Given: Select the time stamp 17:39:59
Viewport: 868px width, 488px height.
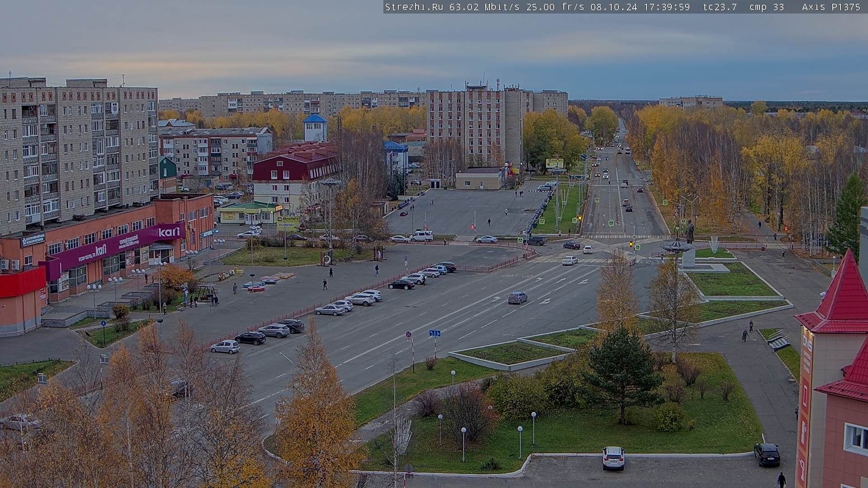Looking at the screenshot, I should (667, 7).
